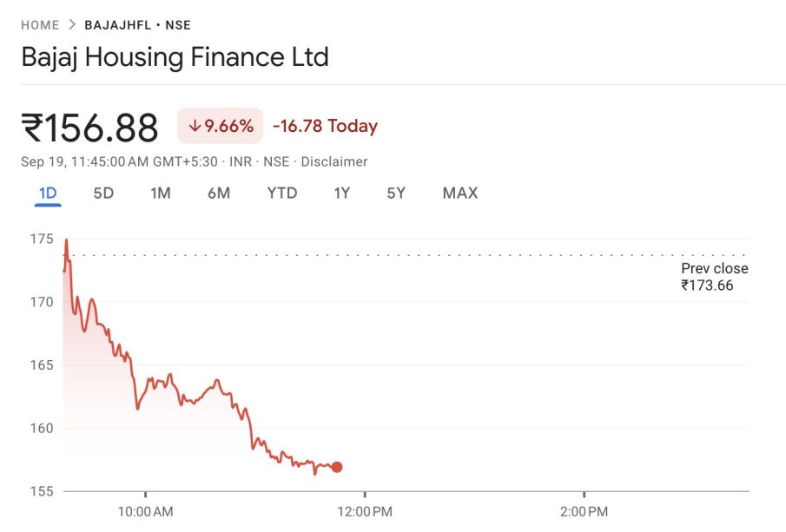Click the HOME breadcrumb link

(x=40, y=25)
